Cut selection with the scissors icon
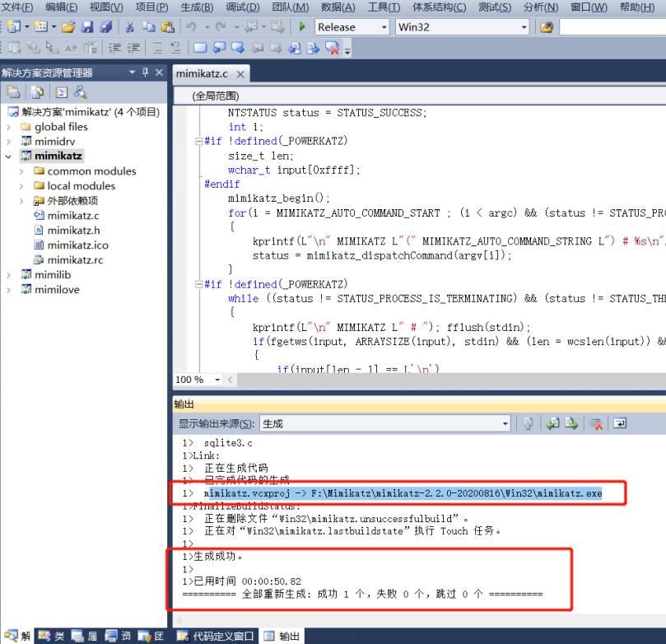The image size is (666, 644). (130, 27)
